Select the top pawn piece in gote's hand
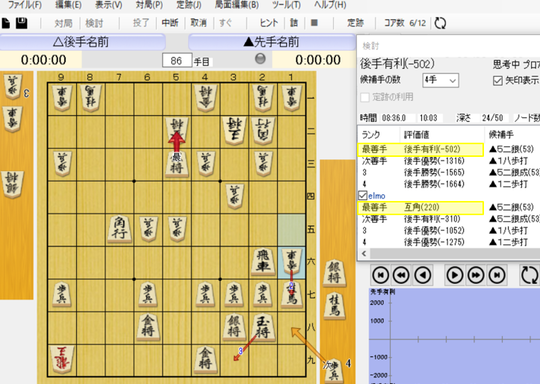This screenshot has width=540, height=384. coord(13,86)
